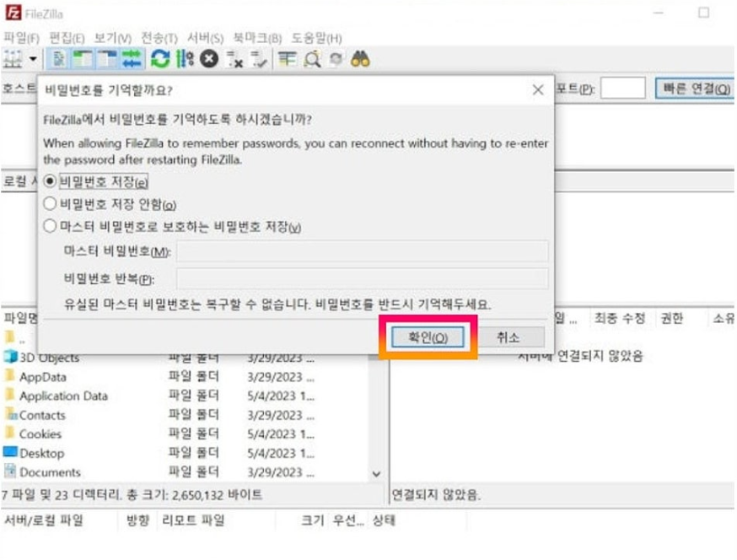The image size is (737, 560).
Task: Click the 크기 queue column header
Action: click(313, 520)
